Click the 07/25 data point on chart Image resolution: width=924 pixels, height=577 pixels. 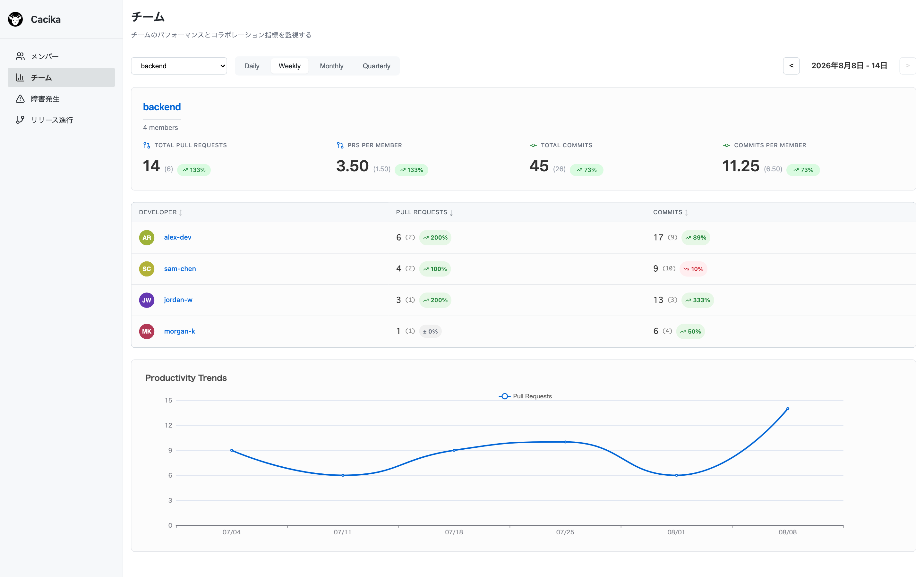point(565,442)
